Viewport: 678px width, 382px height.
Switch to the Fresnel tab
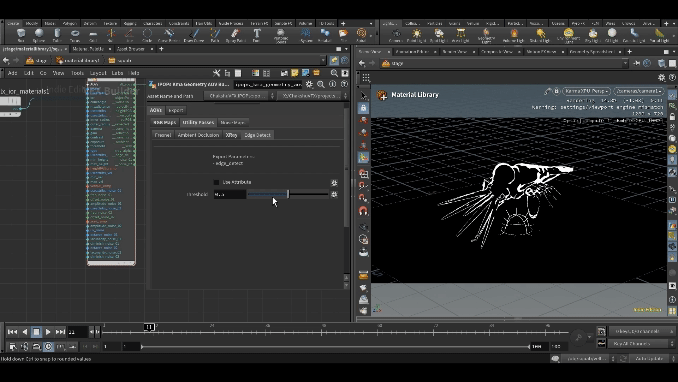point(163,135)
